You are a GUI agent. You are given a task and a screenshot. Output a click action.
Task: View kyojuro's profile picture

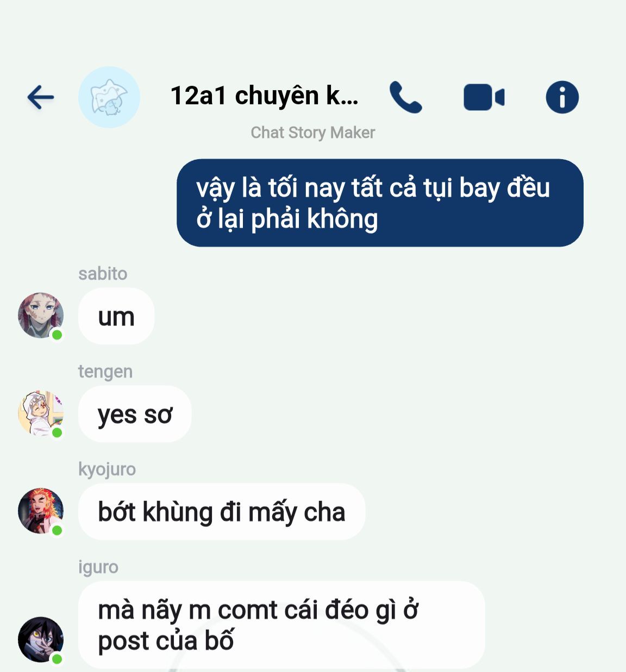click(41, 511)
